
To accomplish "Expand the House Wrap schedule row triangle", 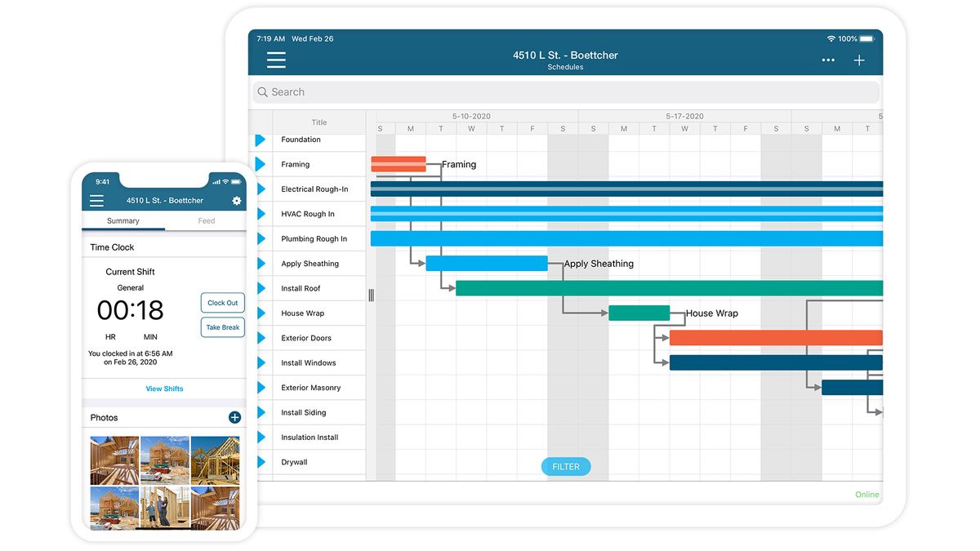I will click(260, 313).
